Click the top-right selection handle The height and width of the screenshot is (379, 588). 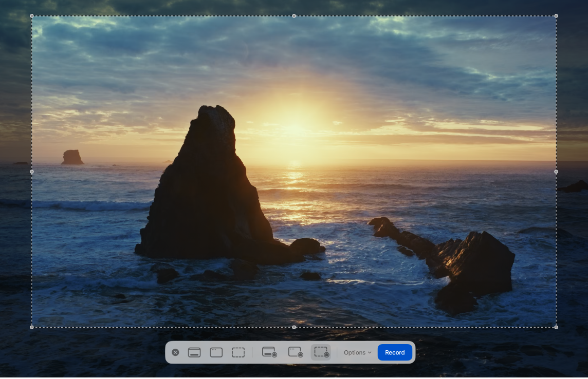tap(556, 16)
